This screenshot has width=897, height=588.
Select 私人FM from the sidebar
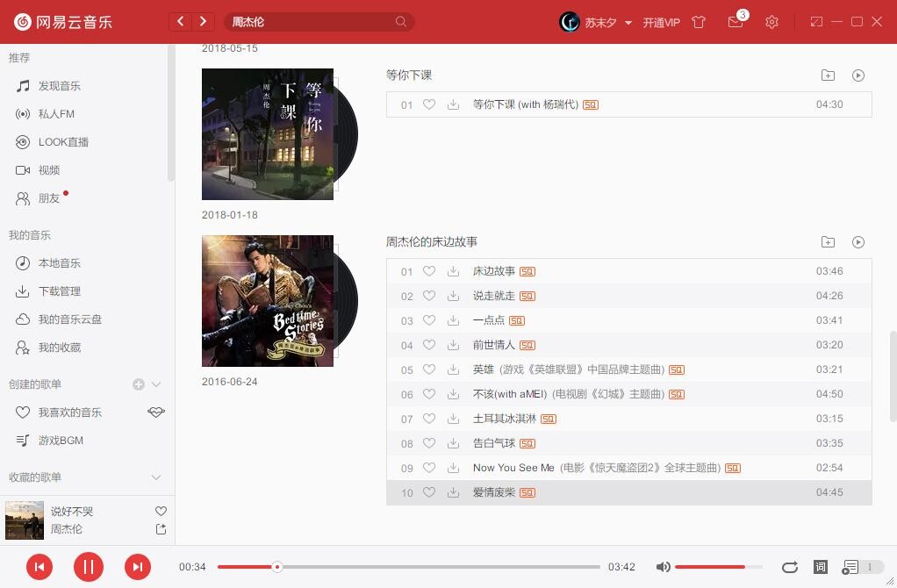(56, 114)
